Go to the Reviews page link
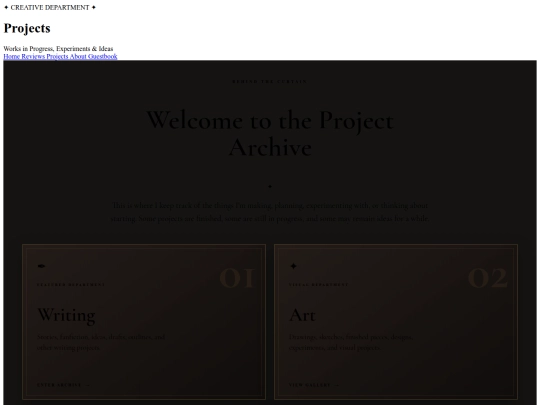The image size is (540, 405). click(33, 56)
